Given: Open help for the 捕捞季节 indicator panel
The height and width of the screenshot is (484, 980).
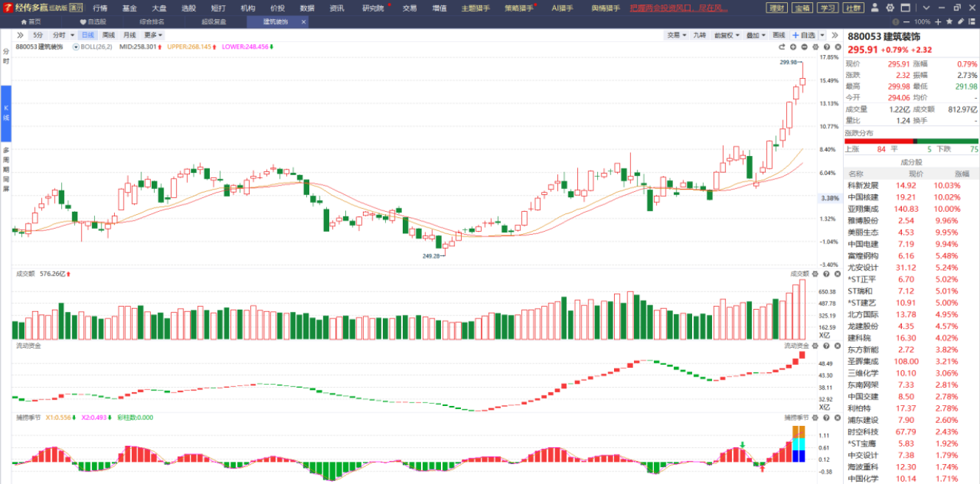Looking at the screenshot, I should coord(827,418).
